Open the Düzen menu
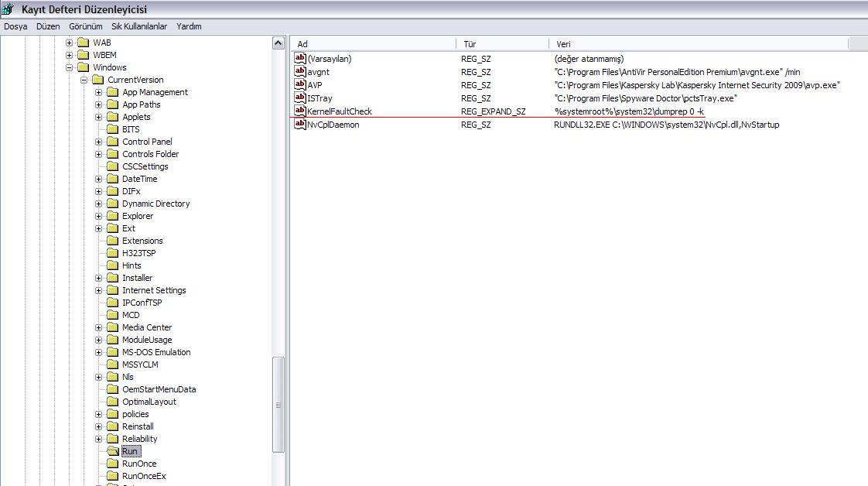Image resolution: width=868 pixels, height=486 pixels. pyautogui.click(x=48, y=26)
